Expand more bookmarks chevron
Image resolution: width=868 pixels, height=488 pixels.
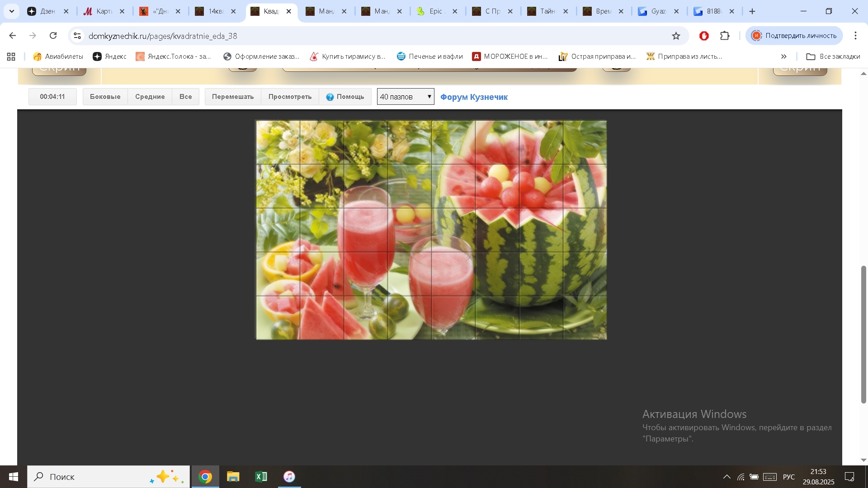[783, 56]
